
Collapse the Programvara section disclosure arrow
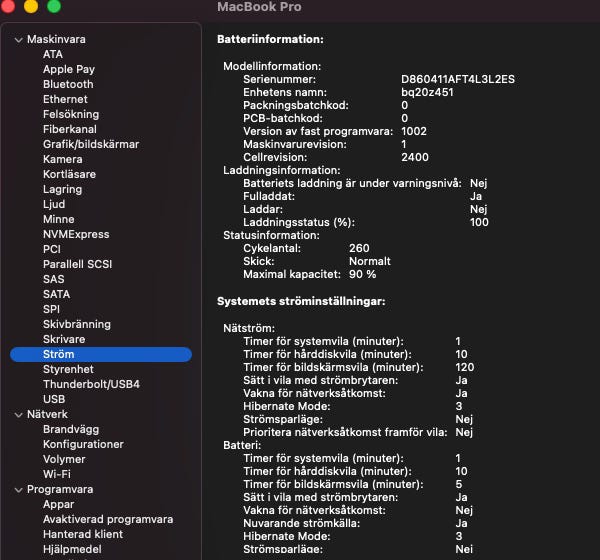pos(17,489)
